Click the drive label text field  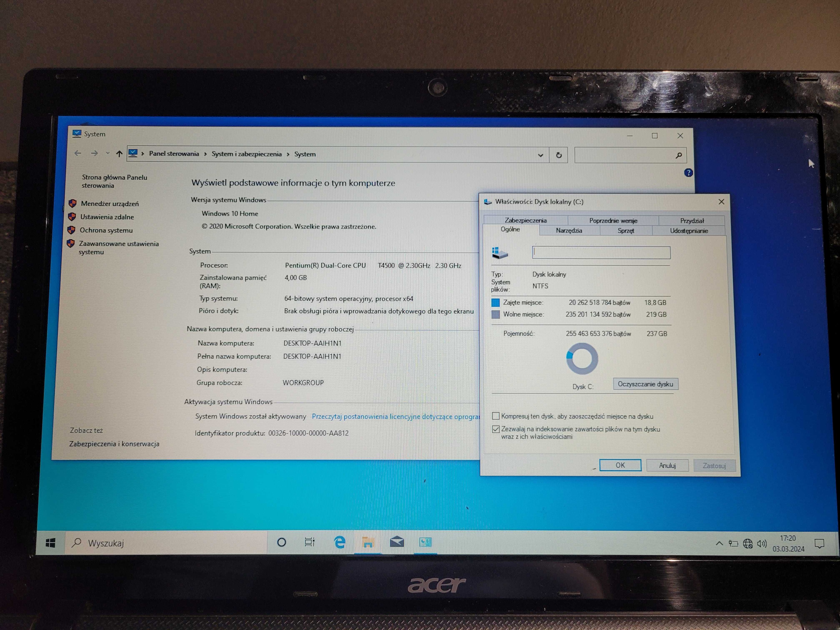(x=601, y=252)
